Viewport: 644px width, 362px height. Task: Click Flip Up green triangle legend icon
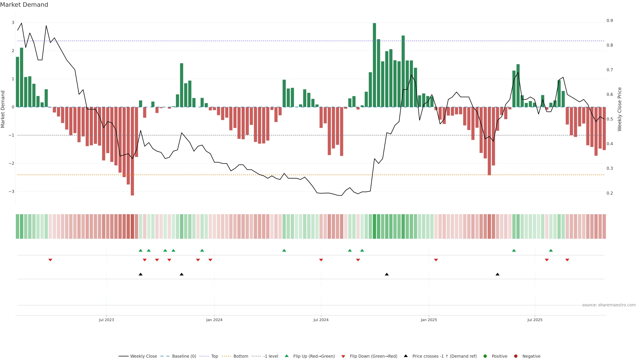[287, 356]
